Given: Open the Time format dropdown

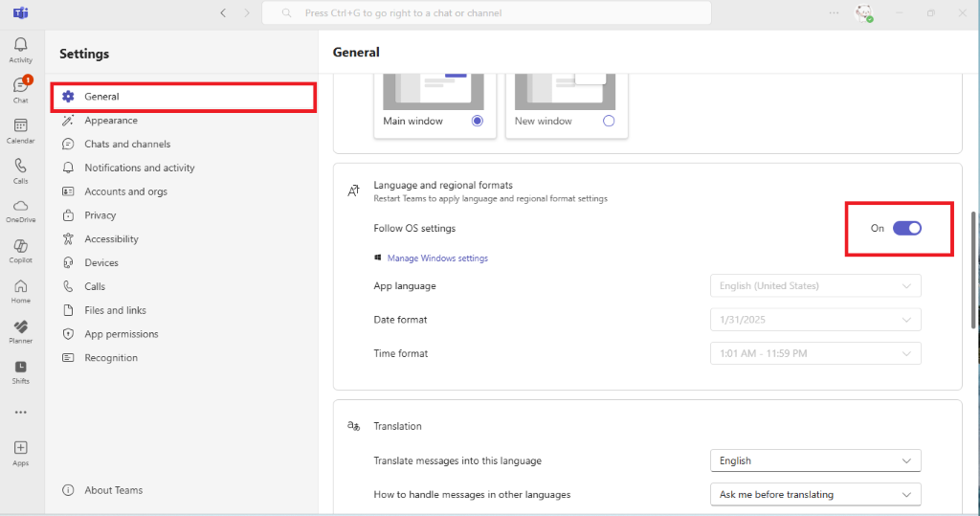Looking at the screenshot, I should click(815, 353).
